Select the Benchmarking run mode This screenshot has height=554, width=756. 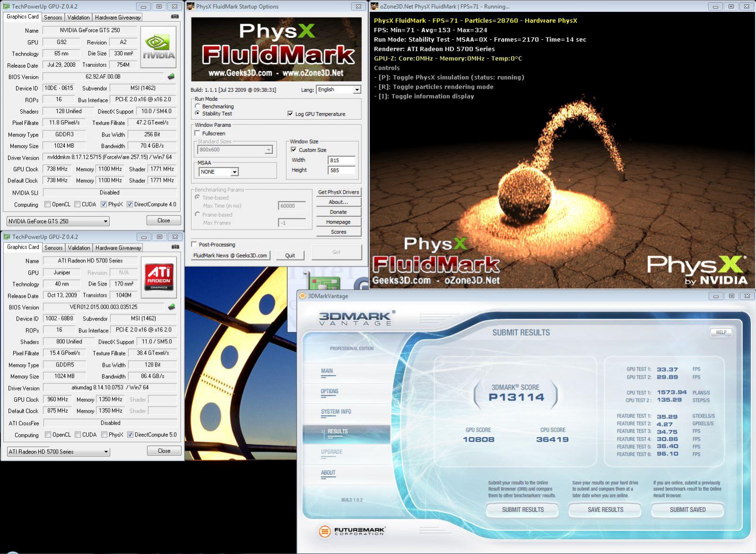[197, 106]
